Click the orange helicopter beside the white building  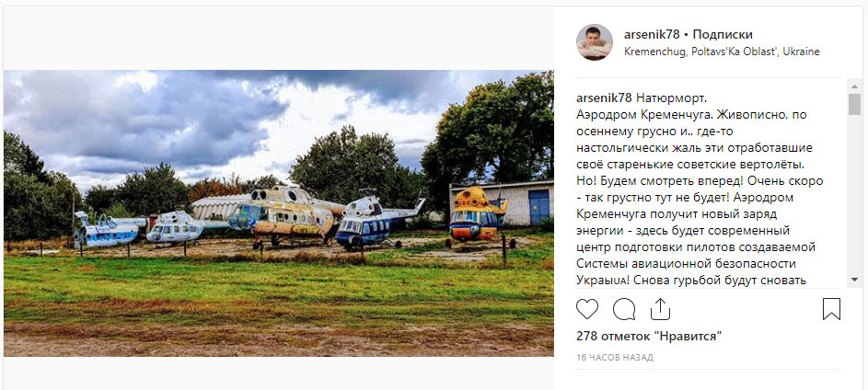476,214
